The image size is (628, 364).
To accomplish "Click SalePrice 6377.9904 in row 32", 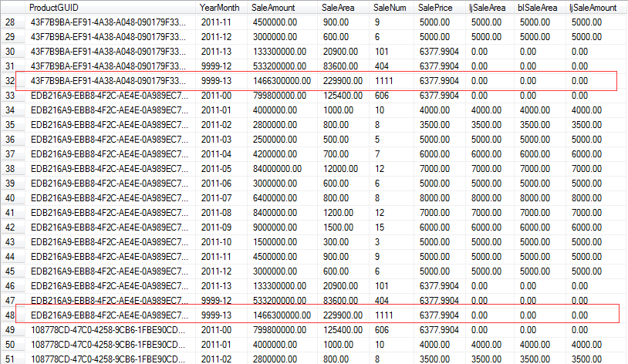I will tap(439, 81).
